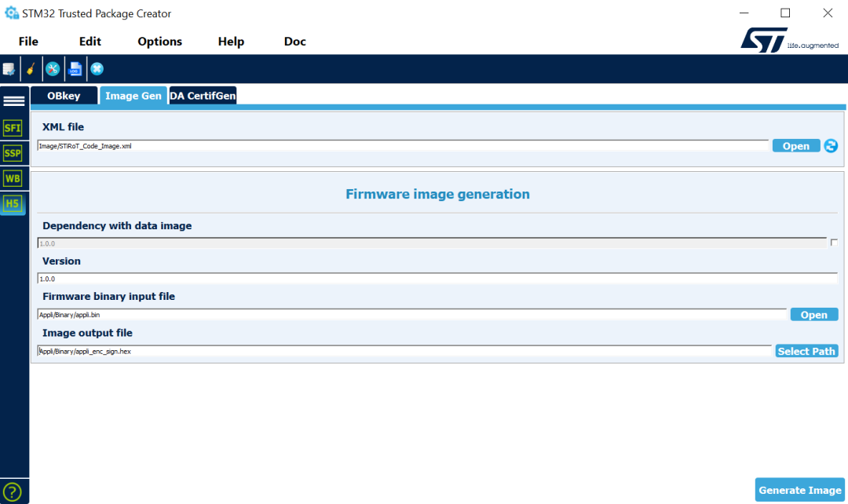Click Select Path for image output file
This screenshot has width=848, height=504.
[806, 351]
